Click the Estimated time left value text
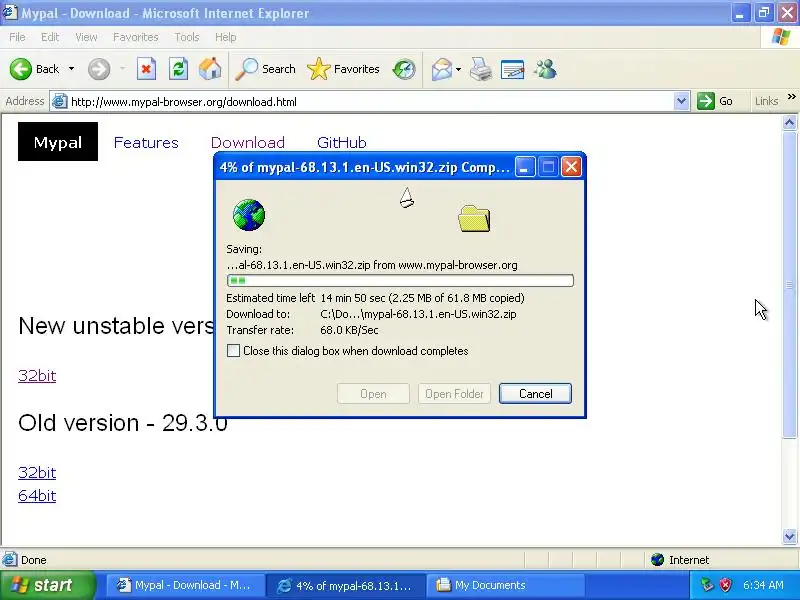The height and width of the screenshot is (600, 800). point(422,298)
